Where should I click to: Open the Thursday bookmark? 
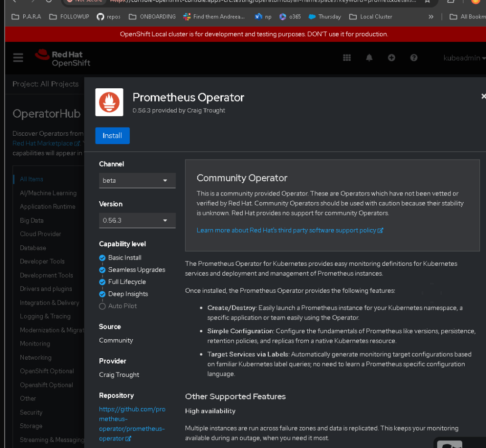[x=325, y=17]
